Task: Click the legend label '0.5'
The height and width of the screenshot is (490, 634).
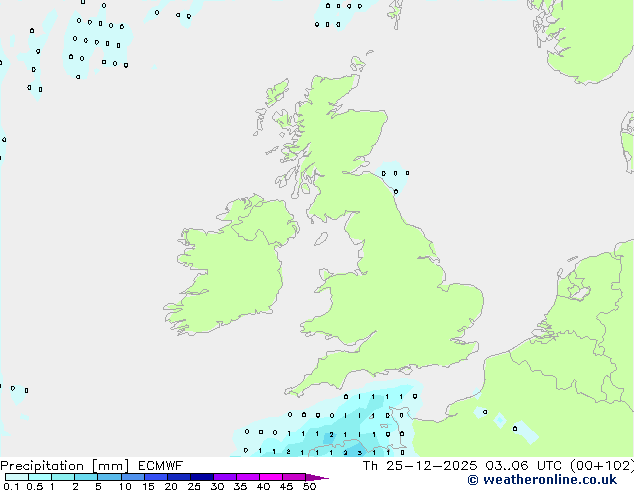Action: (x=35, y=486)
